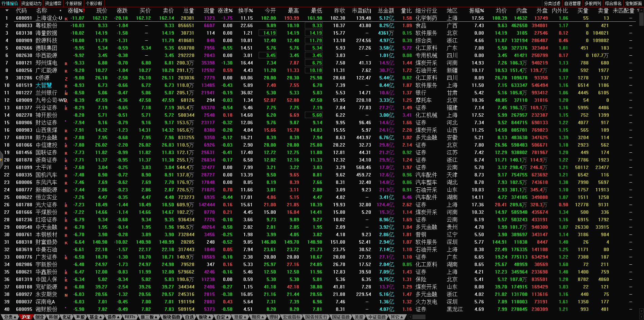Click the N marker beside 兰州银行

point(66,93)
